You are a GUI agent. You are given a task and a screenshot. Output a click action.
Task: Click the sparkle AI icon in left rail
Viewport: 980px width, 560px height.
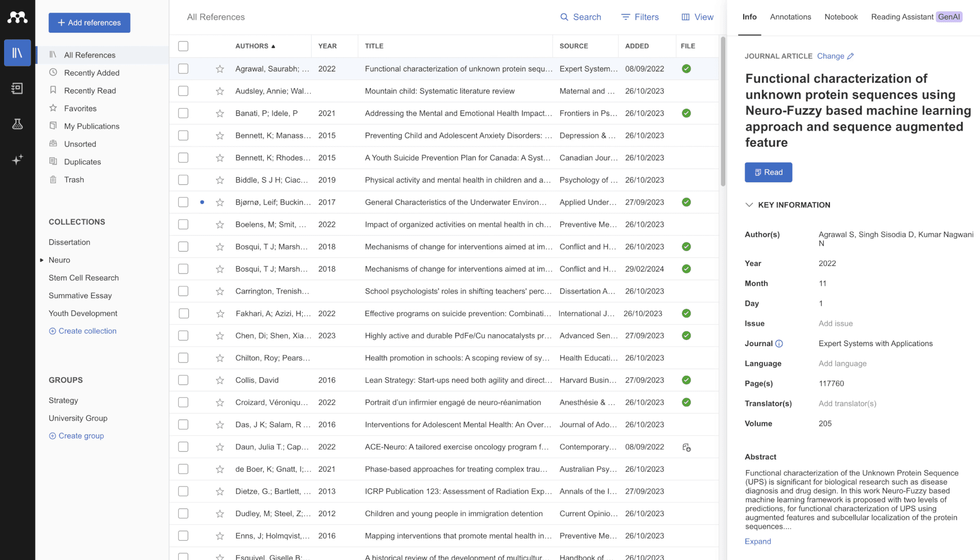coord(17,160)
